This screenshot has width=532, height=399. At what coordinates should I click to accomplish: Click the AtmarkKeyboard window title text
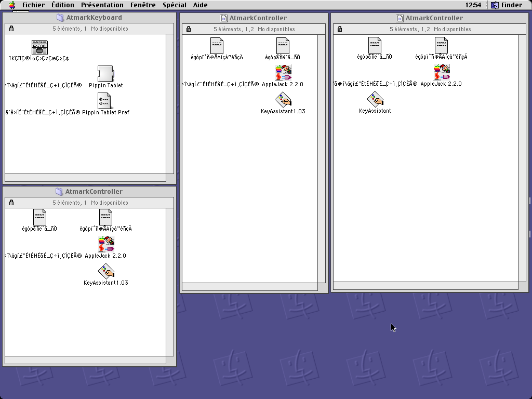point(94,18)
